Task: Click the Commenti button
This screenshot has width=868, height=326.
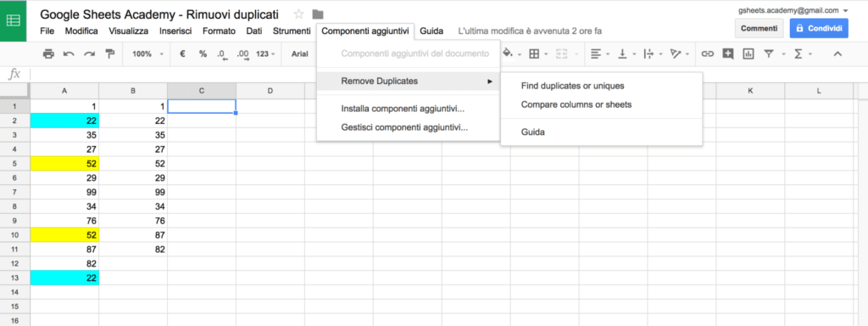Action: pyautogui.click(x=759, y=28)
